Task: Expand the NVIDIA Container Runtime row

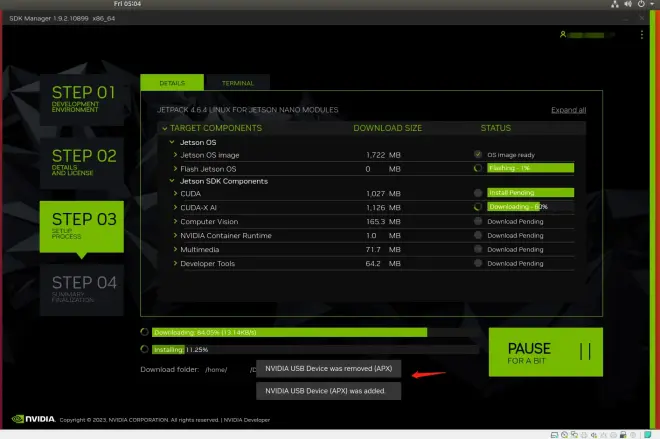Action: click(175, 235)
